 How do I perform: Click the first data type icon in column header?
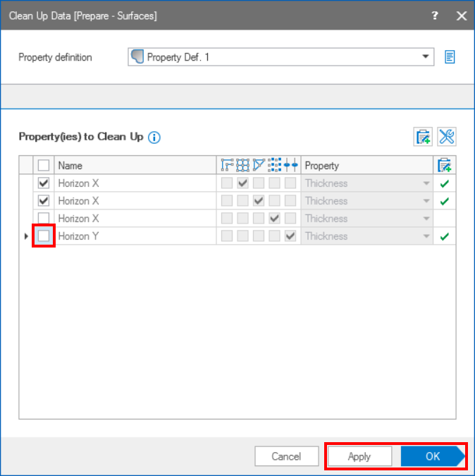227,166
